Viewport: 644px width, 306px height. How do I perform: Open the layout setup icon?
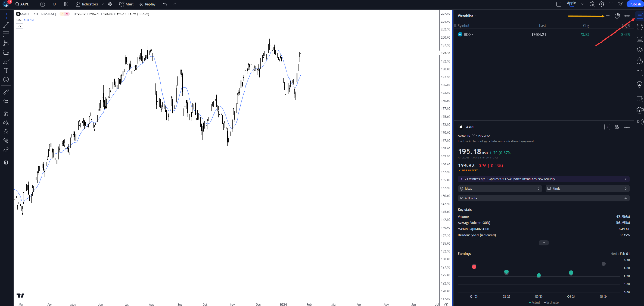click(x=559, y=4)
